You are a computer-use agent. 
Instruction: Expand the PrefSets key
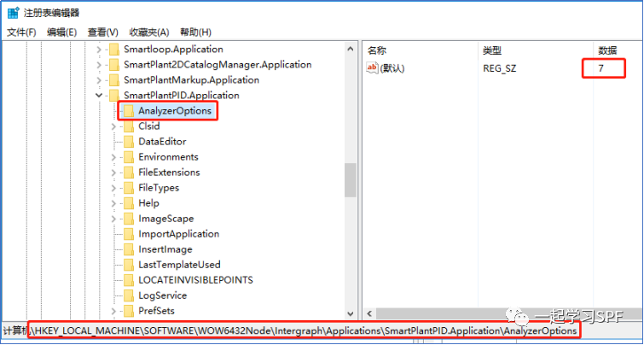[x=113, y=312]
